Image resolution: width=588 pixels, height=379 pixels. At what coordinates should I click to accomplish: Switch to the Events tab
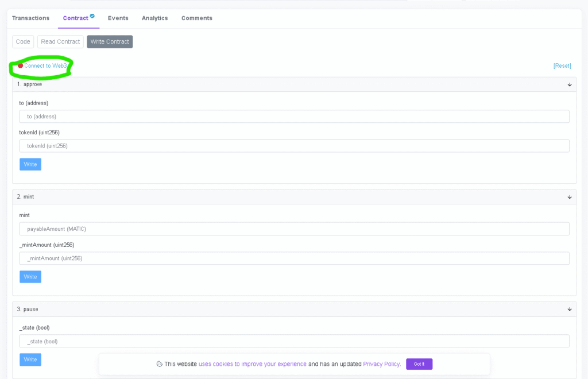118,18
